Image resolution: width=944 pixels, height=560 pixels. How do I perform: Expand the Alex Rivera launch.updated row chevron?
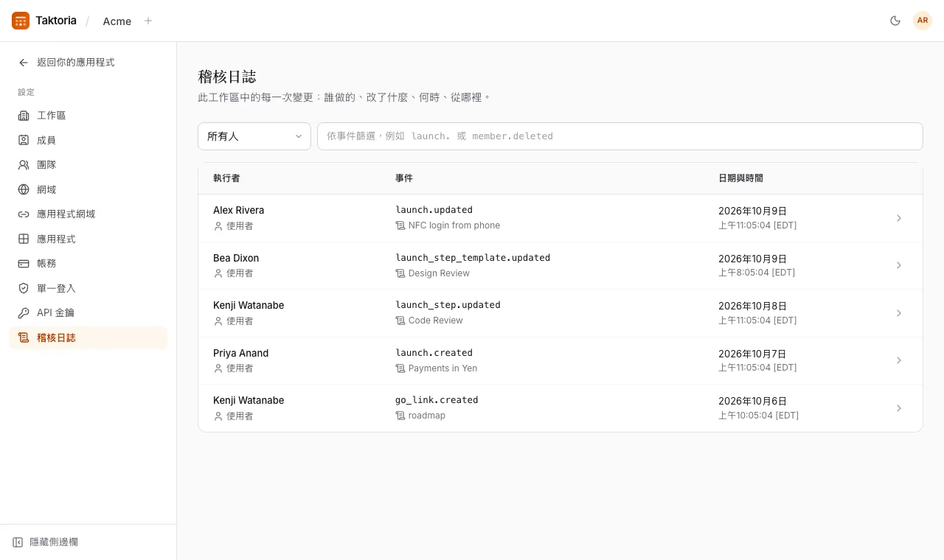pyautogui.click(x=899, y=218)
